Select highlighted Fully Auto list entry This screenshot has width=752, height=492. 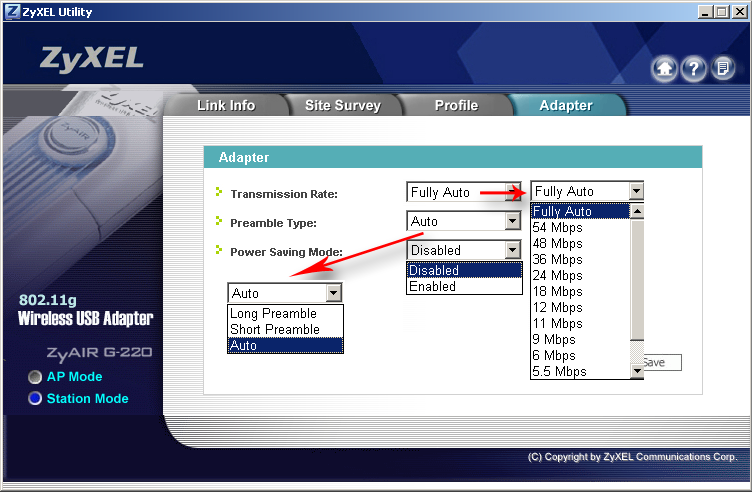580,211
